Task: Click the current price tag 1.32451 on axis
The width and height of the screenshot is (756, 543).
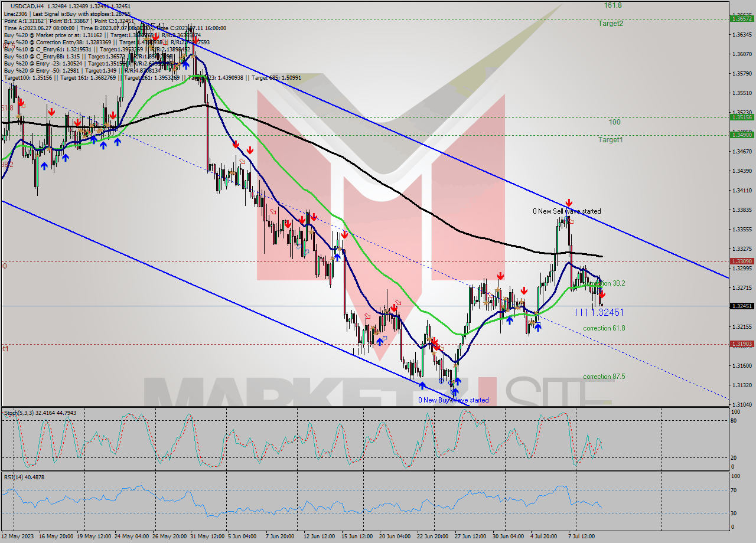Action: [x=742, y=306]
